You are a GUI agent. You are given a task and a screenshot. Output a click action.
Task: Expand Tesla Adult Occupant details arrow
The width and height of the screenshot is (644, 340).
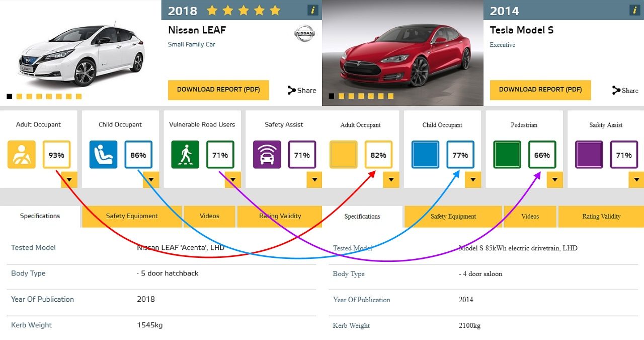tap(391, 180)
